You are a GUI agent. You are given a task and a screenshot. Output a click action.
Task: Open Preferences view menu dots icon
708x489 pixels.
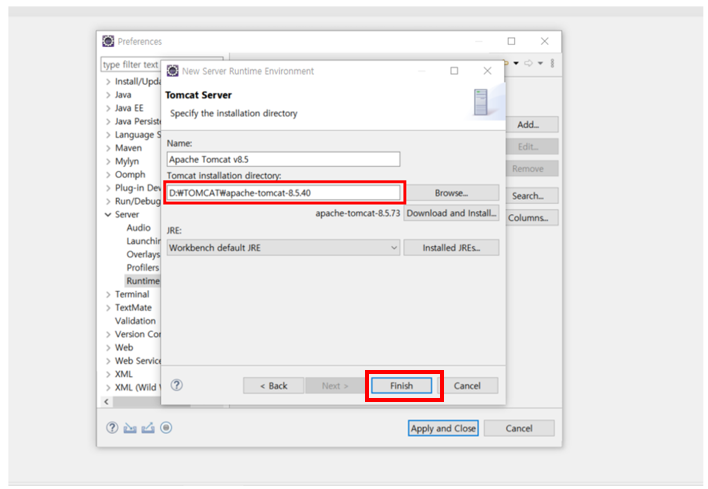point(552,63)
